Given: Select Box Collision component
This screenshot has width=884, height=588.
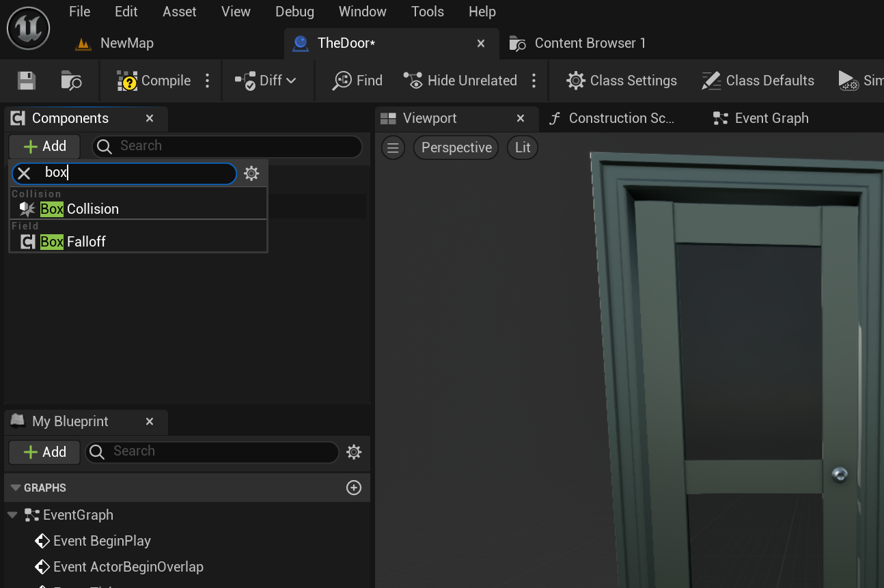Looking at the screenshot, I should (x=138, y=209).
